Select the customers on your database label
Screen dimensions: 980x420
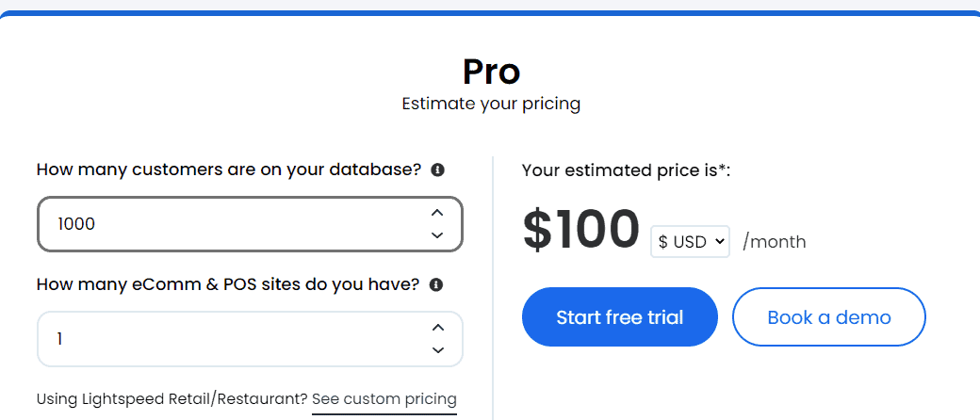[x=229, y=170]
